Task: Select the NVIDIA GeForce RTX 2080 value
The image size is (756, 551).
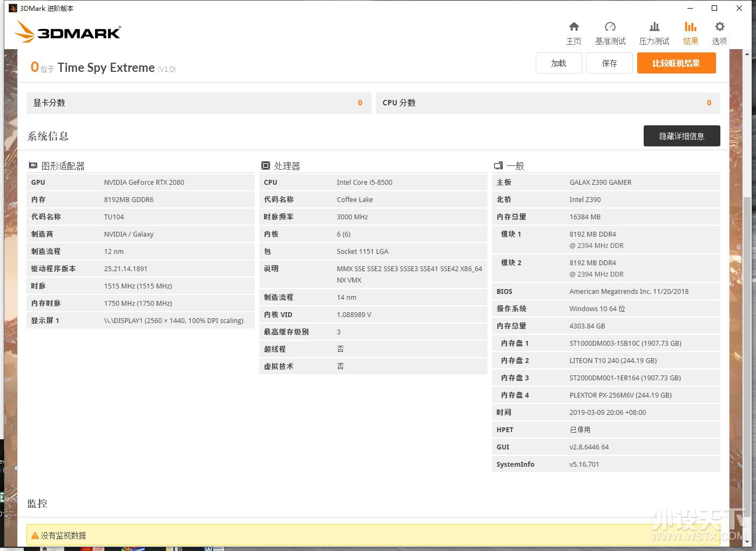Action: [144, 182]
